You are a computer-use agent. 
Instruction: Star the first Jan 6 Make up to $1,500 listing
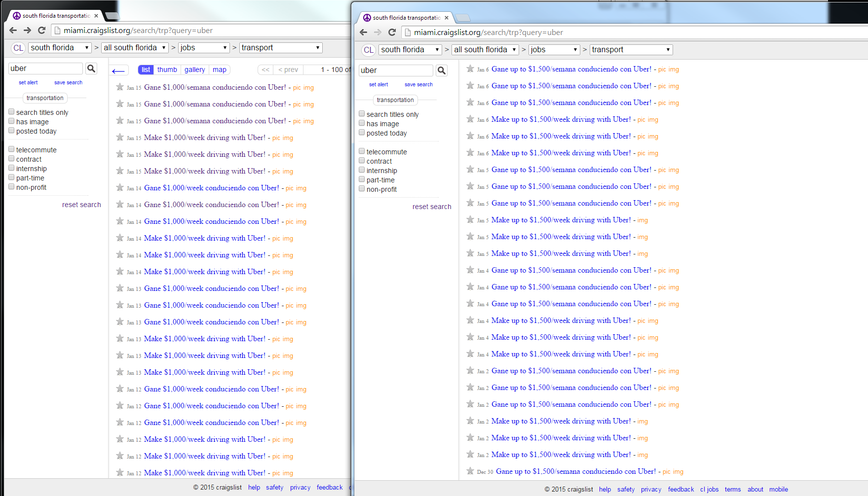coord(470,119)
